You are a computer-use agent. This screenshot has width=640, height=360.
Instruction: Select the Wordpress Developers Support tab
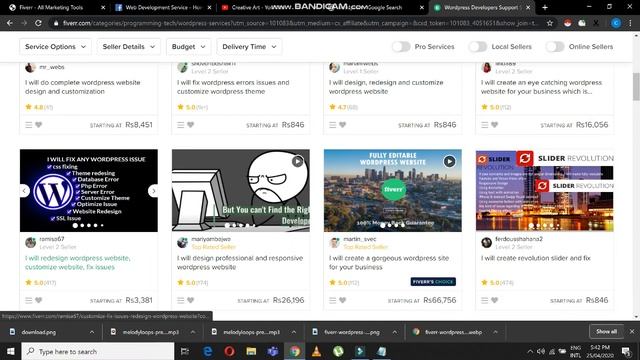481,7
